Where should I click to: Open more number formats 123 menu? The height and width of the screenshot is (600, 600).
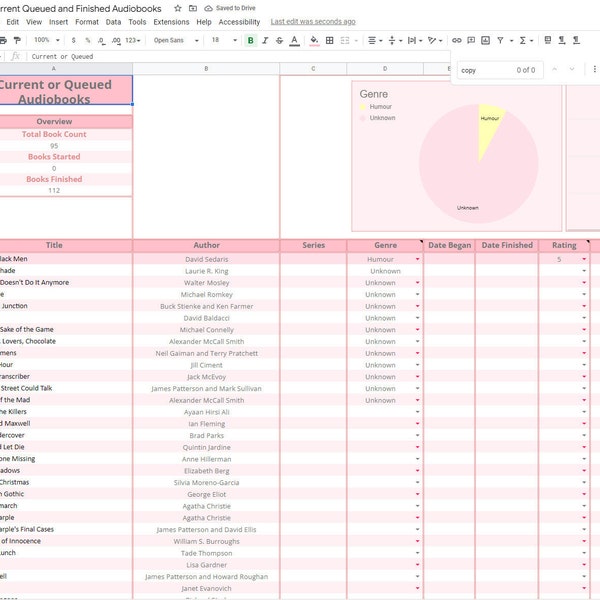pos(133,40)
